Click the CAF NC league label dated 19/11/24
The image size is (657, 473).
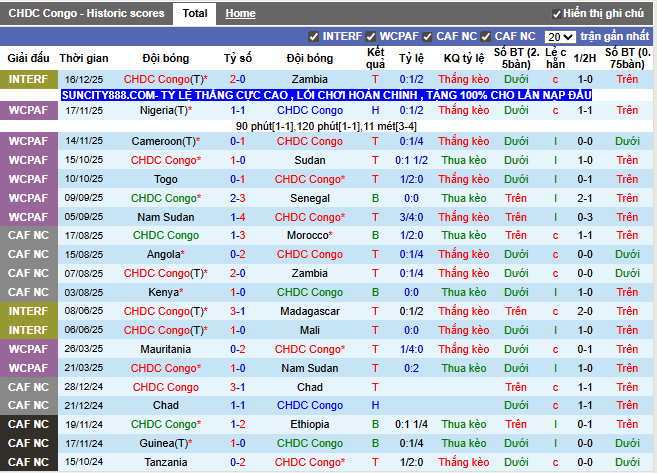click(28, 424)
